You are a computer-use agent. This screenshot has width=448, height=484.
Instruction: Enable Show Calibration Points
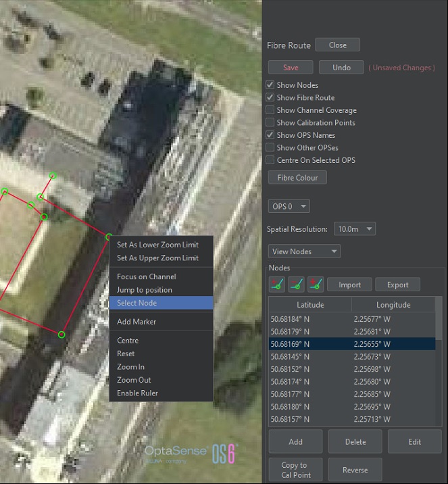coord(270,122)
